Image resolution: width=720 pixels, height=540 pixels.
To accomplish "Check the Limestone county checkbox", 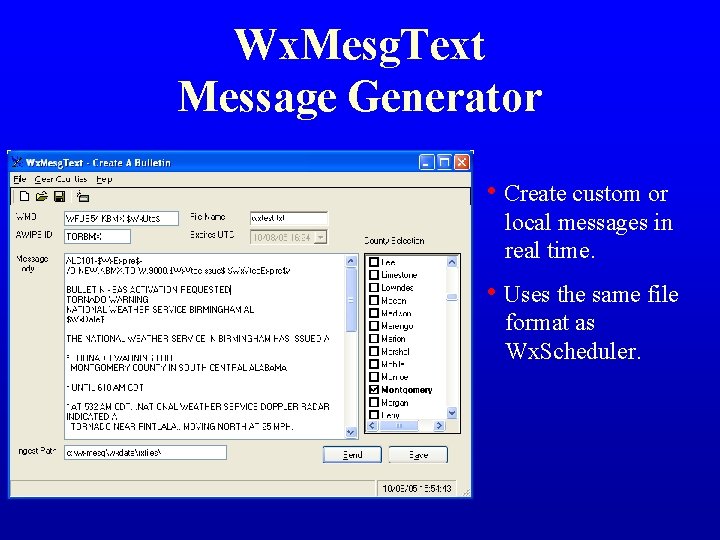I will [374, 275].
